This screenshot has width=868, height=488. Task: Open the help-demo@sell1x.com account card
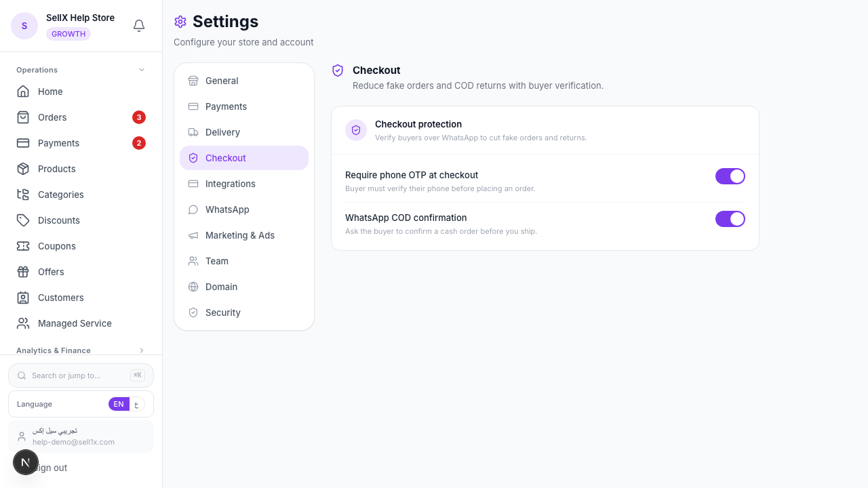81,436
